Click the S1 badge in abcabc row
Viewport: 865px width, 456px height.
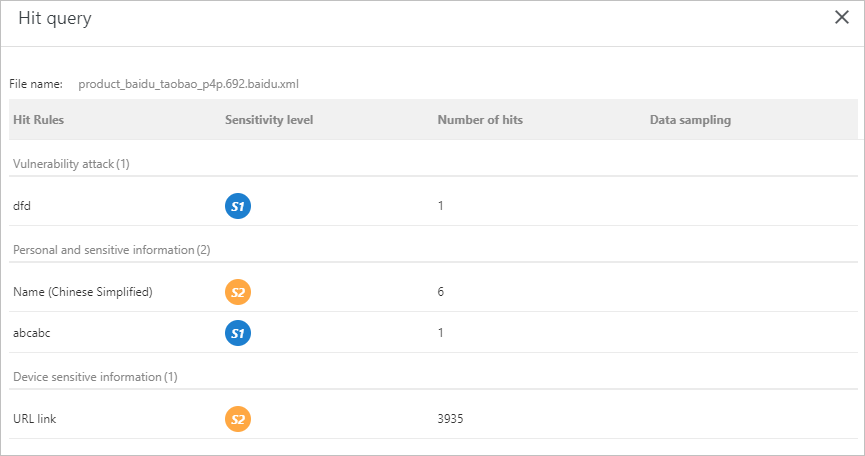click(238, 333)
